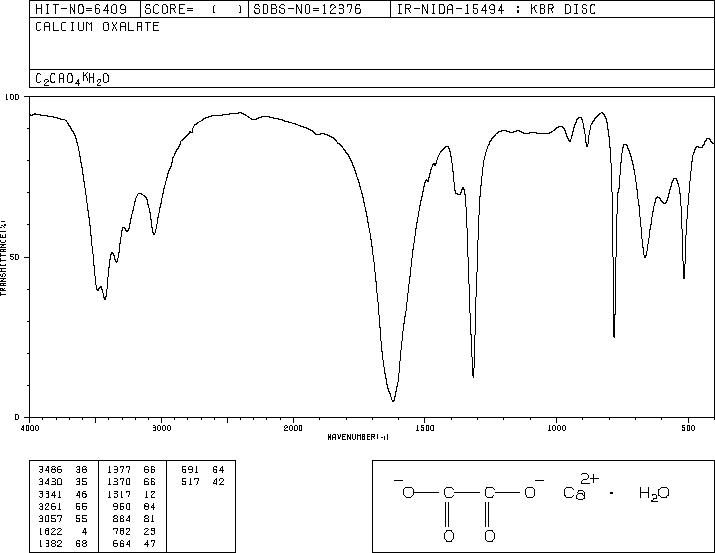715x553 pixels.
Task: Click the bottom of the deepest spectrum trough
Action: click(393, 401)
